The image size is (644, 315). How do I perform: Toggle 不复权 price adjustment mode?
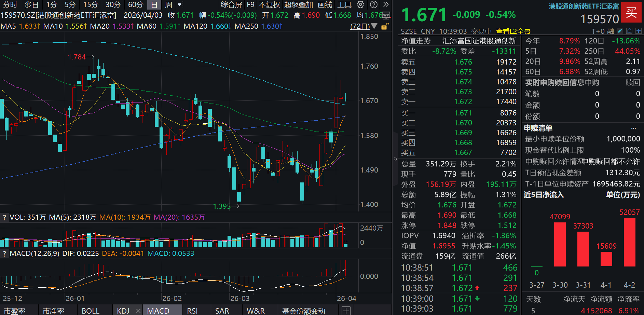(x=269, y=5)
